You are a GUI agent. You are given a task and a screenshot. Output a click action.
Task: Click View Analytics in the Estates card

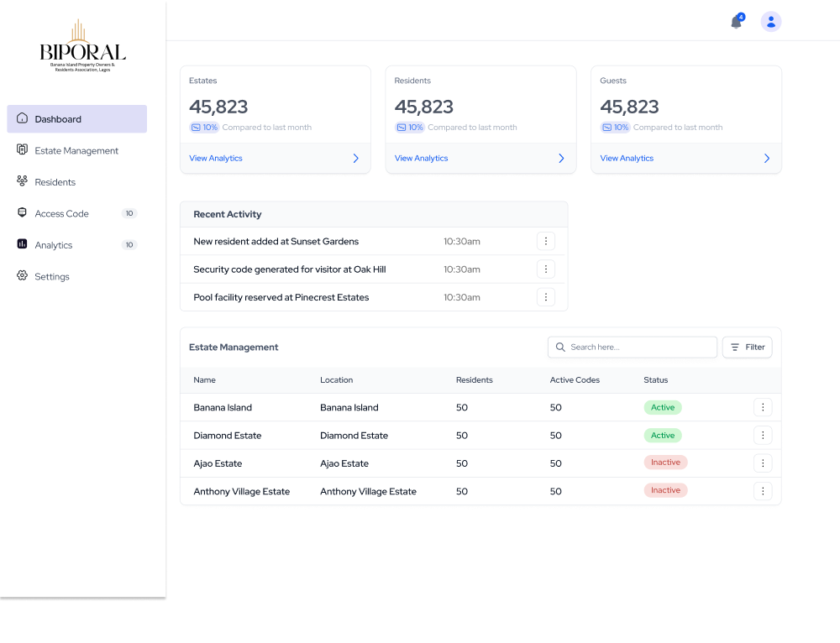(x=216, y=159)
